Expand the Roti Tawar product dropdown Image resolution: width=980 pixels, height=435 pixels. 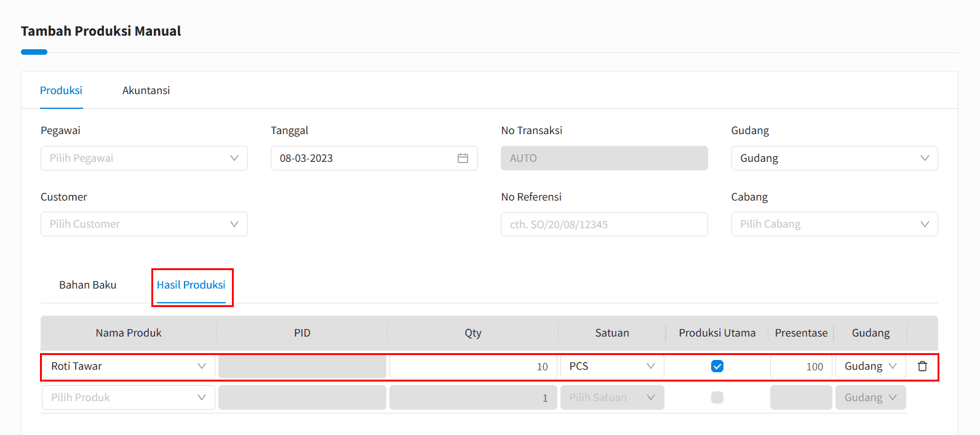128,366
